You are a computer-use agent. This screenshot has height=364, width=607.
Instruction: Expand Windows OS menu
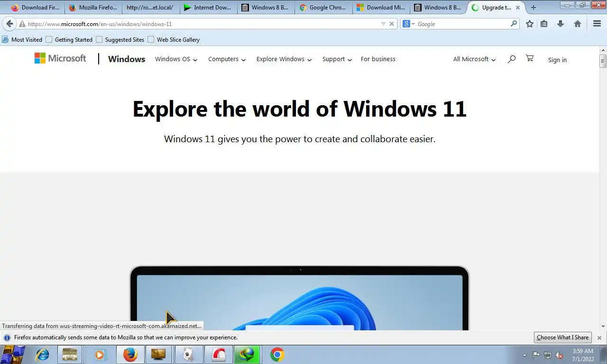point(176,59)
